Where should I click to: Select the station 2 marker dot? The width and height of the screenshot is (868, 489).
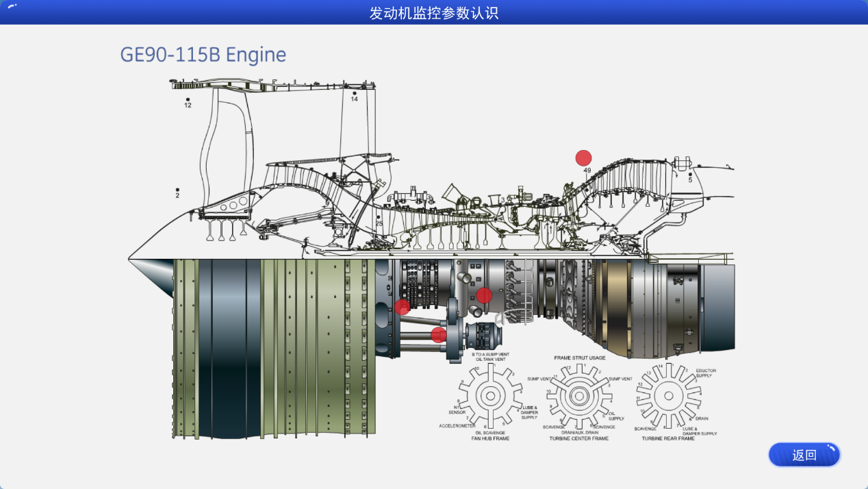pos(177,190)
